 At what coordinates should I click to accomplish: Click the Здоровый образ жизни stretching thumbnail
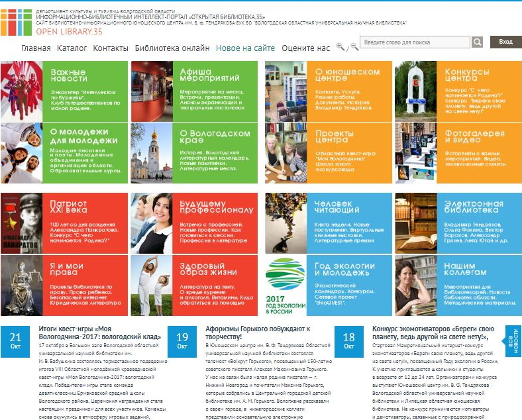[152, 286]
